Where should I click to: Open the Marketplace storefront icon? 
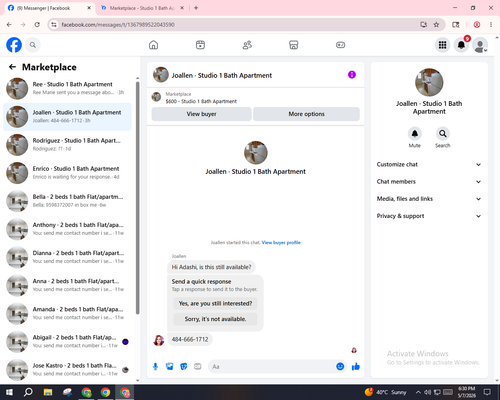(x=294, y=45)
